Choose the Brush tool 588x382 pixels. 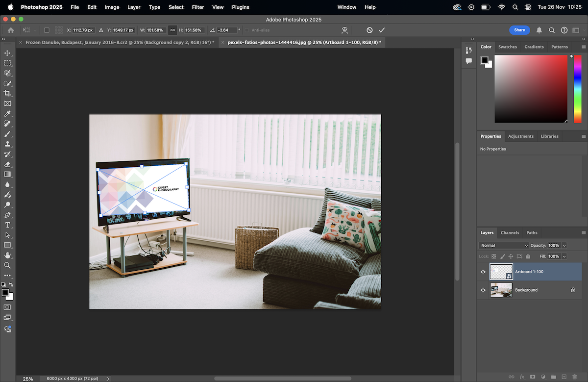[7, 133]
